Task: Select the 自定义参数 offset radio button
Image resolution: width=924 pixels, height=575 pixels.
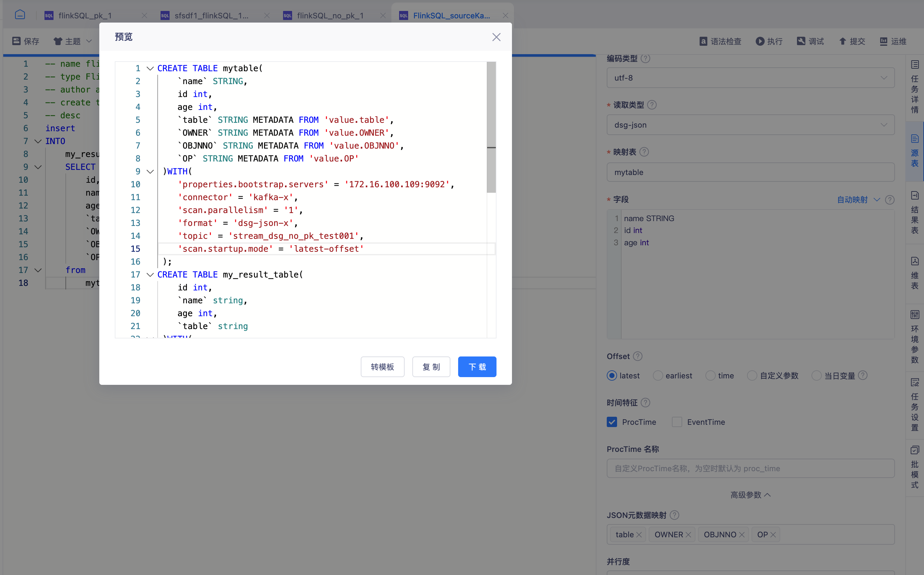Action: tap(752, 376)
